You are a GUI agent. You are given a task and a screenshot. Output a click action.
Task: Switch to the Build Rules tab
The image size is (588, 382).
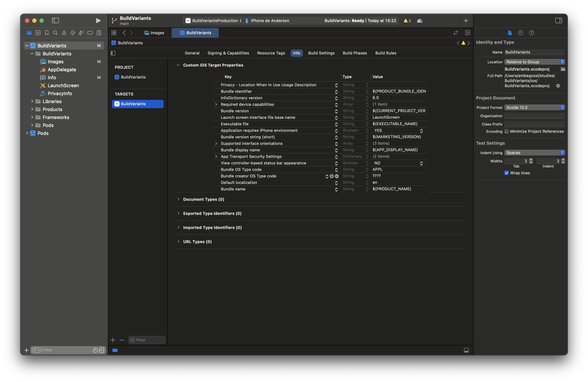click(386, 53)
